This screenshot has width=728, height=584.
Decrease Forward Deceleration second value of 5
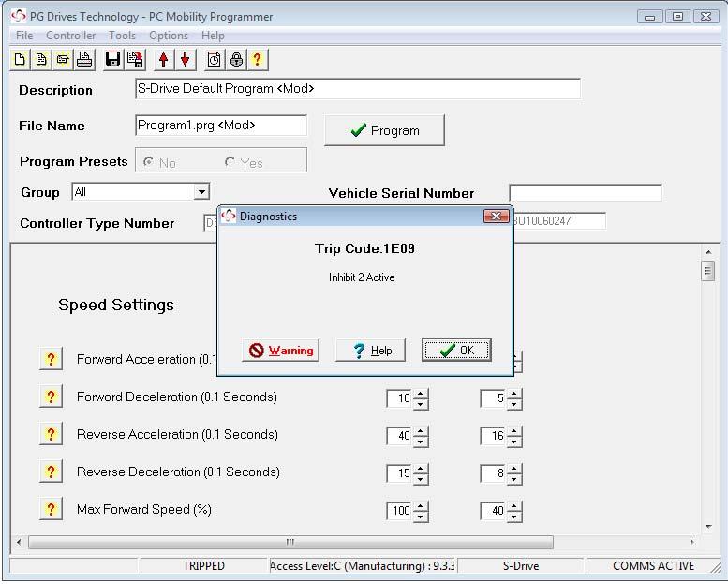[x=514, y=404]
